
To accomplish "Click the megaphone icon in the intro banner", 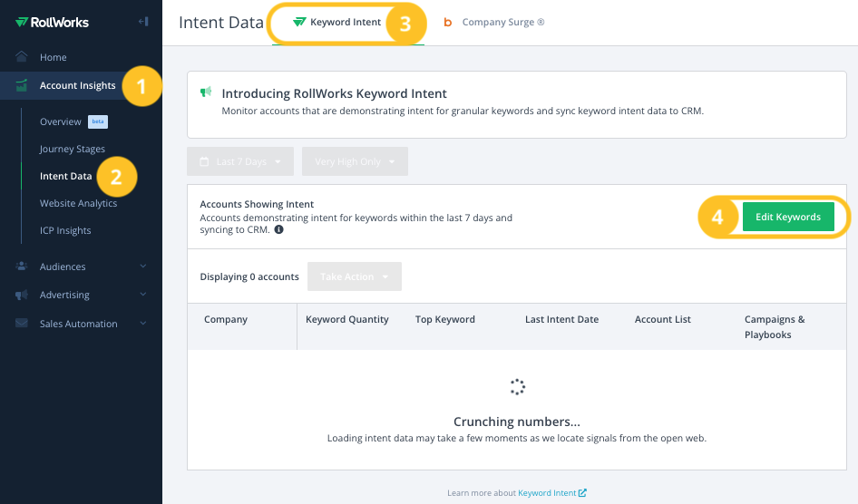I will 206,92.
